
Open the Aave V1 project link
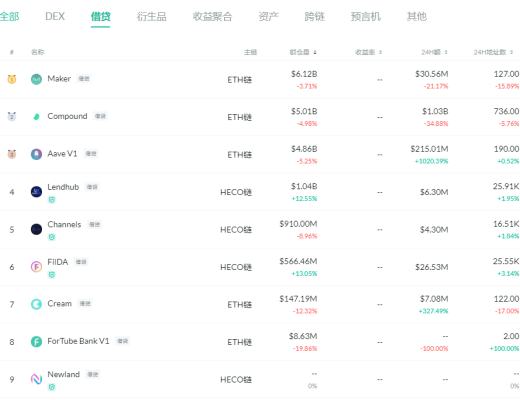point(62,154)
